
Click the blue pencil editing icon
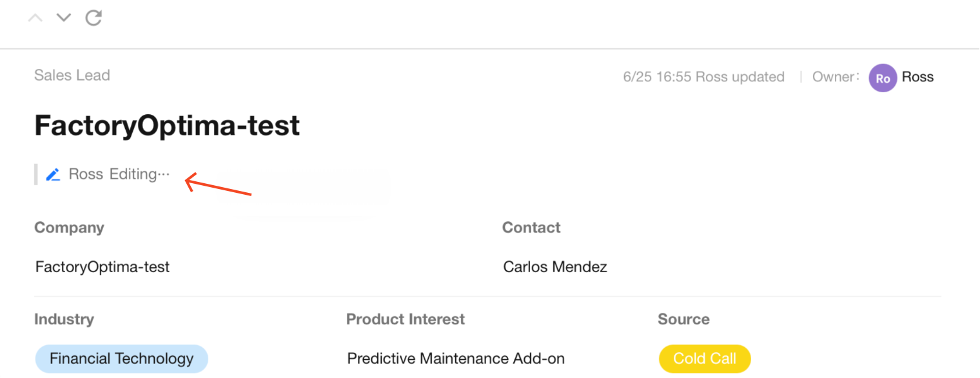[x=53, y=174]
